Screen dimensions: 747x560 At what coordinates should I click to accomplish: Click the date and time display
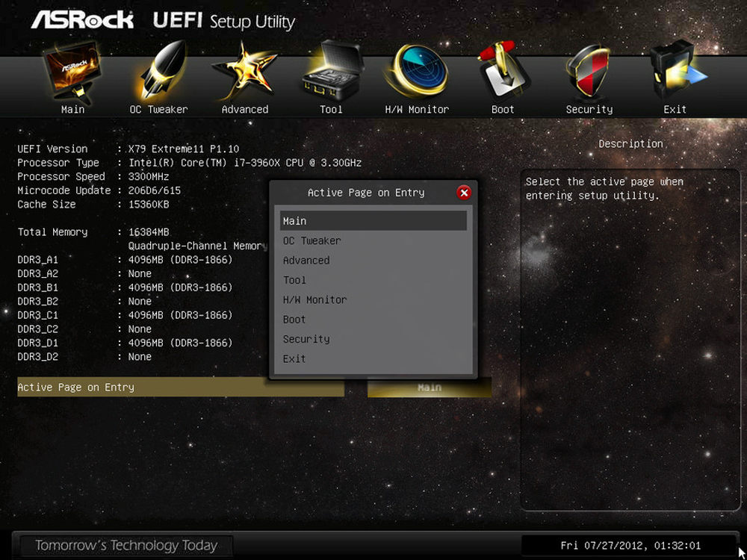coord(630,546)
